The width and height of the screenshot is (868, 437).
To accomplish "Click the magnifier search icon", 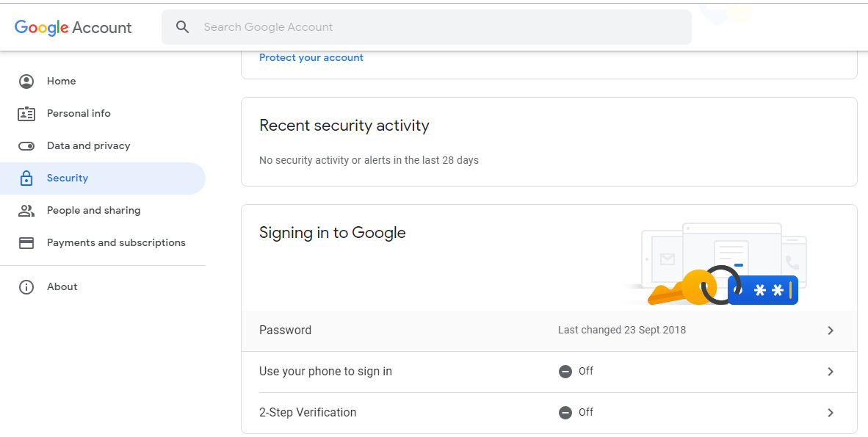I will coord(183,27).
